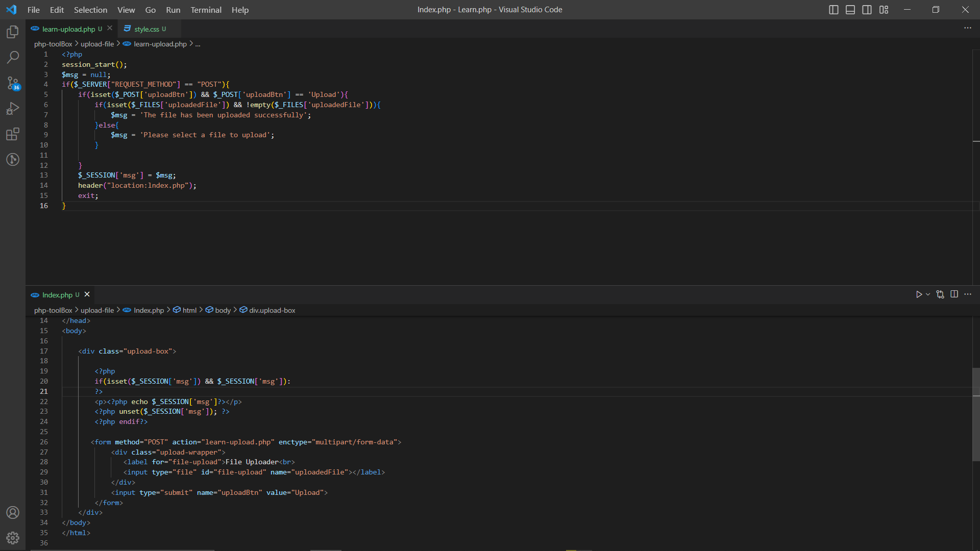Click Index.php in lower breadcrumb
This screenshot has width=980, height=551.
pos(149,310)
